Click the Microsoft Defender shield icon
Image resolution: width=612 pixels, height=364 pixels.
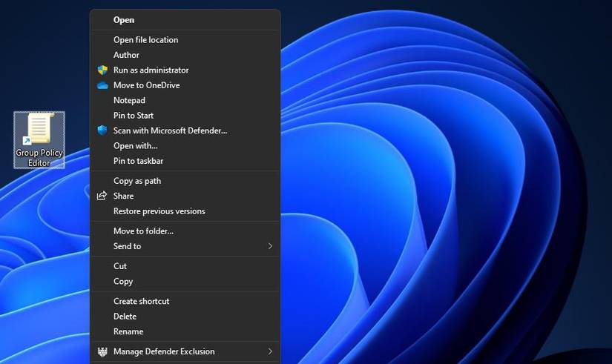point(102,130)
